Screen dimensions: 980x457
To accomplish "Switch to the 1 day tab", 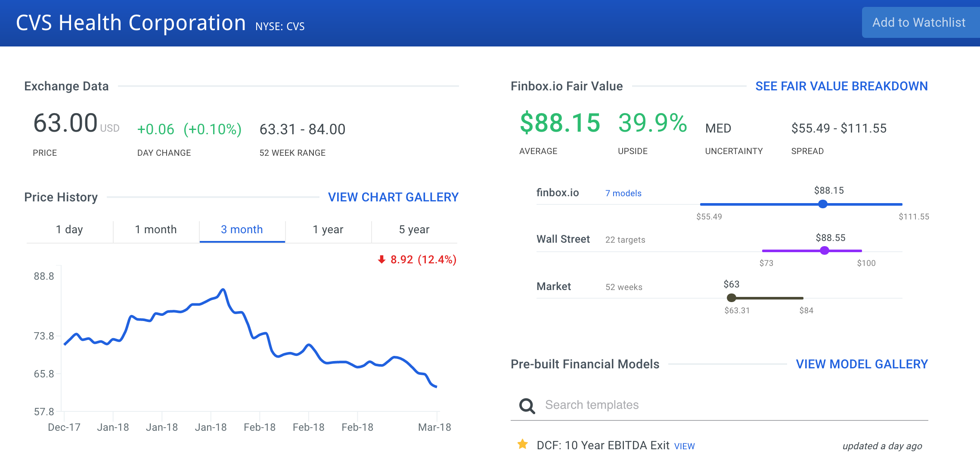I will click(x=69, y=230).
